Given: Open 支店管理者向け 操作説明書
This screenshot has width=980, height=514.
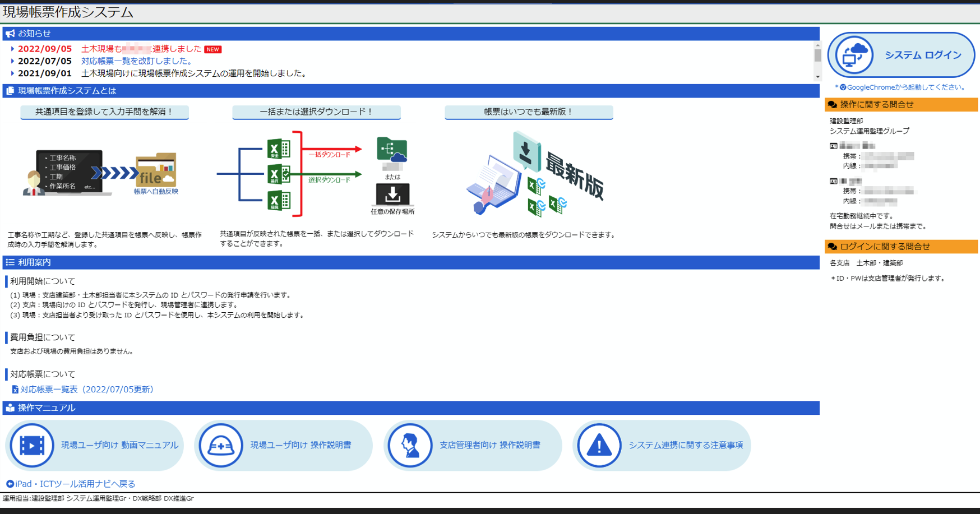Looking at the screenshot, I should click(473, 446).
